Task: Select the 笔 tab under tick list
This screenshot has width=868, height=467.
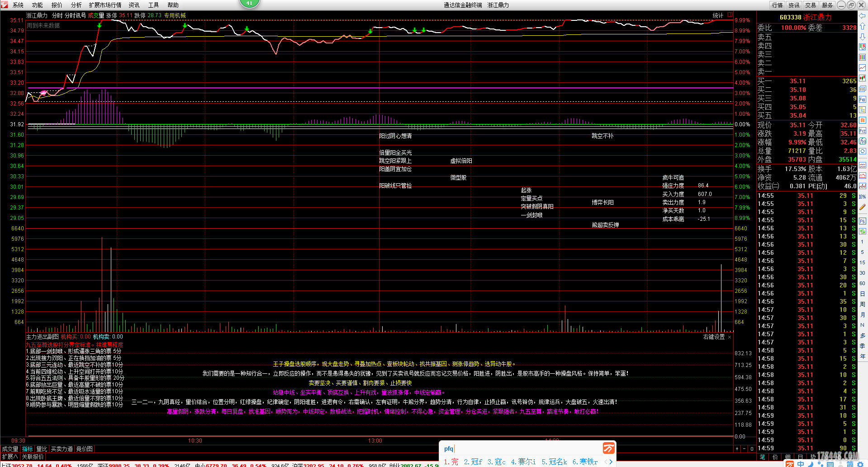Action: (x=763, y=457)
